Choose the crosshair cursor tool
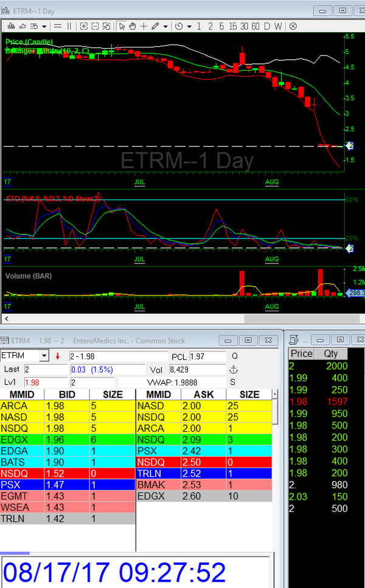This screenshot has height=588, width=365. 144,26
